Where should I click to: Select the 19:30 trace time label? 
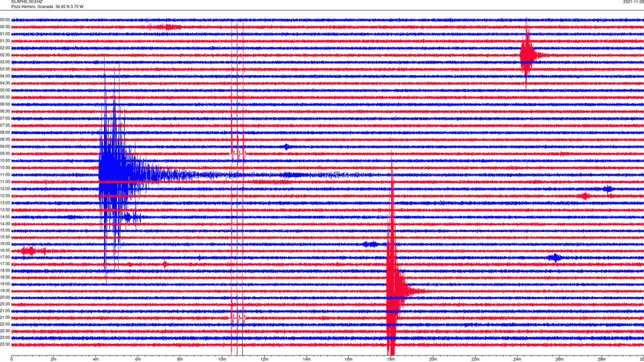5,290
